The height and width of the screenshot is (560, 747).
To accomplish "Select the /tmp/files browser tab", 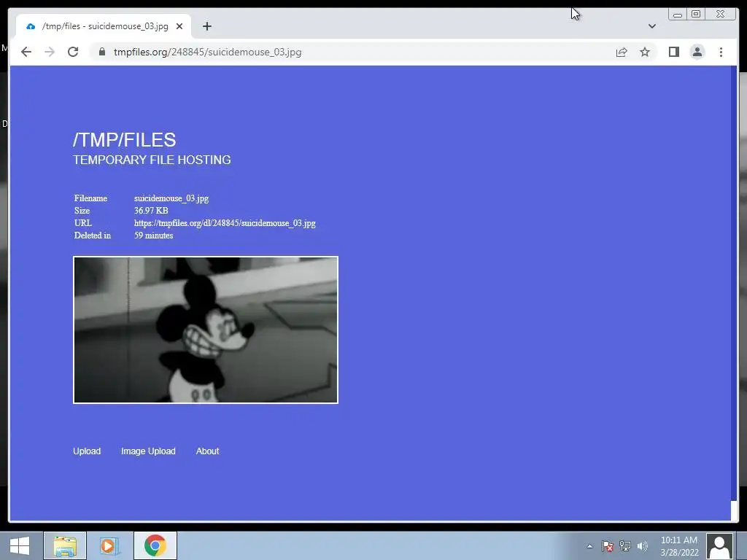I will coord(104,26).
